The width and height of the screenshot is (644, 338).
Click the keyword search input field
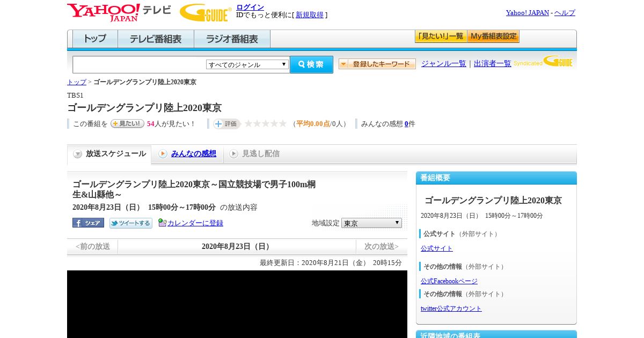pyautogui.click(x=140, y=64)
